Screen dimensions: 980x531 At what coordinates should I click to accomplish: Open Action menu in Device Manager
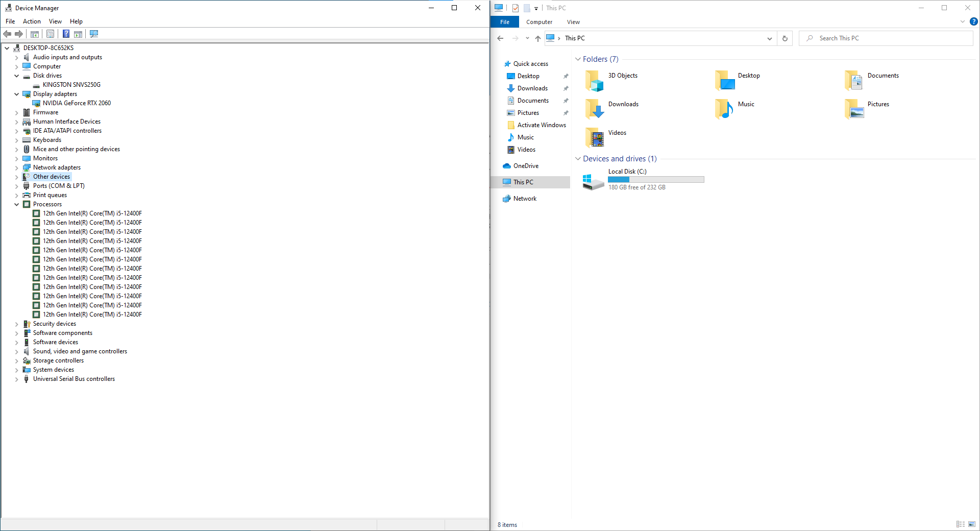(32, 21)
